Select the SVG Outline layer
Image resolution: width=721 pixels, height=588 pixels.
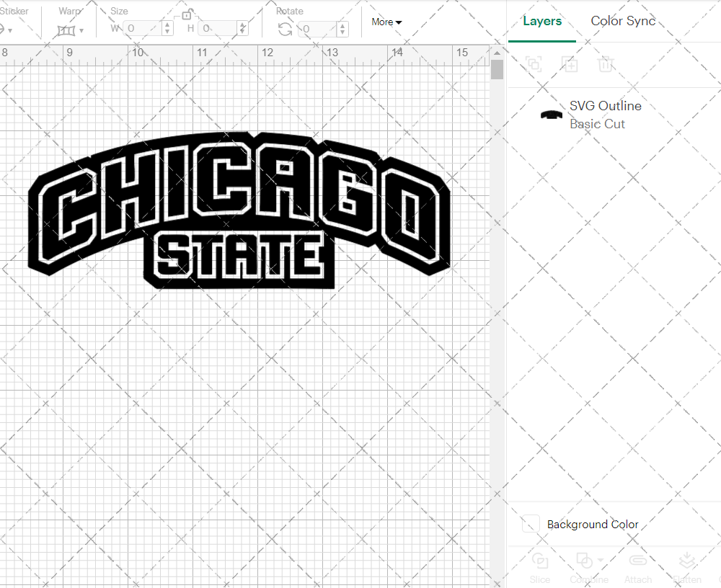click(606, 106)
